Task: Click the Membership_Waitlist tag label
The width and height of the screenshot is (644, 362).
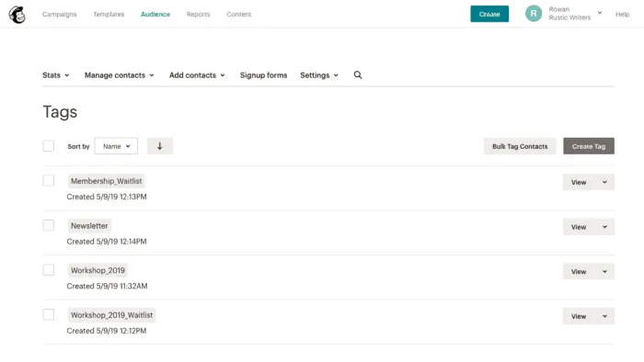Action: coord(107,181)
